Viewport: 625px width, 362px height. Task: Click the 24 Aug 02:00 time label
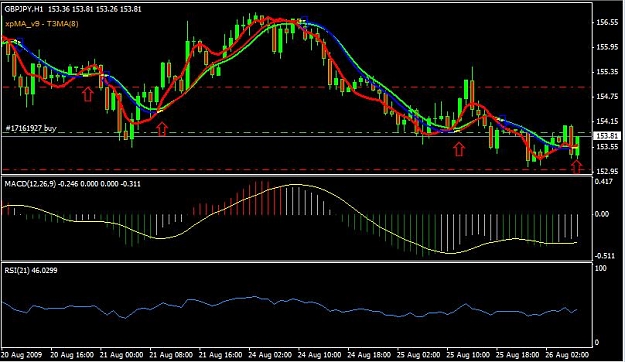coord(270,354)
